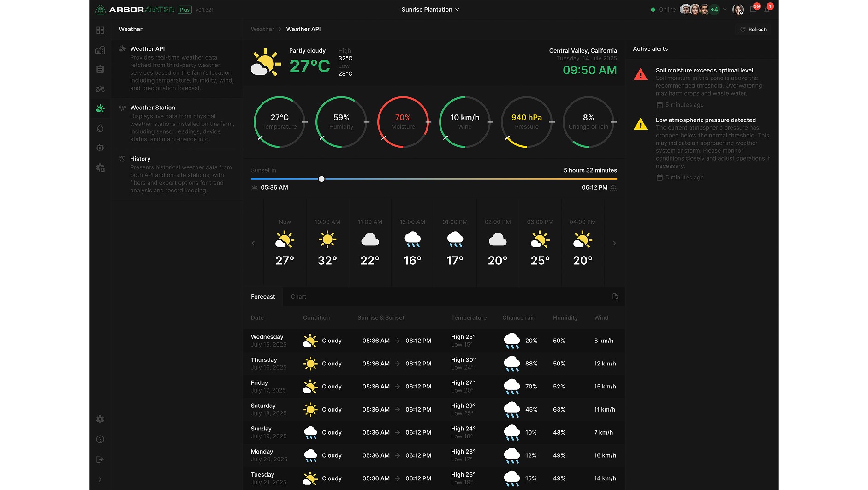868x490 pixels.
Task: Open the farm buildings sidebar icon
Action: [100, 50]
